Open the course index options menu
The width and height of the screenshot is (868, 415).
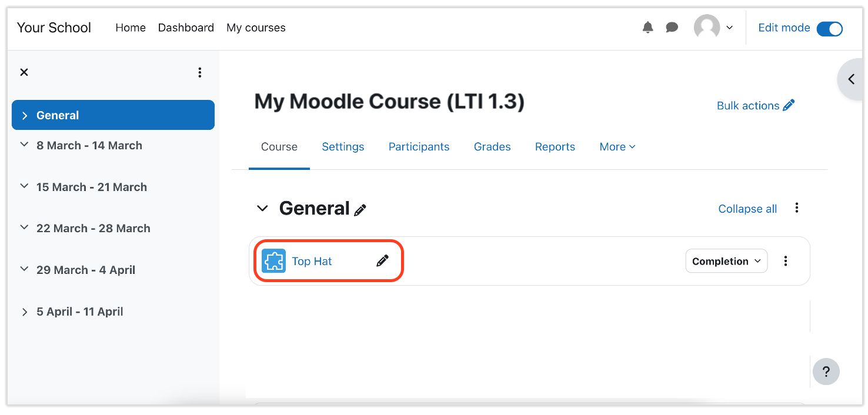pos(200,72)
